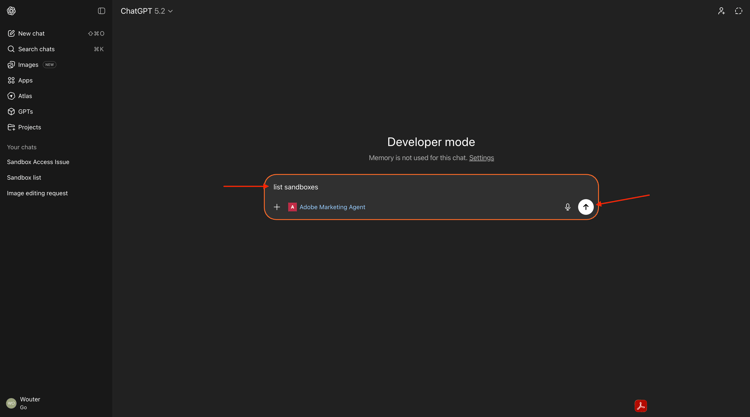The image size is (750, 417).
Task: Select the Adobe Marketing Agent chip
Action: click(327, 207)
